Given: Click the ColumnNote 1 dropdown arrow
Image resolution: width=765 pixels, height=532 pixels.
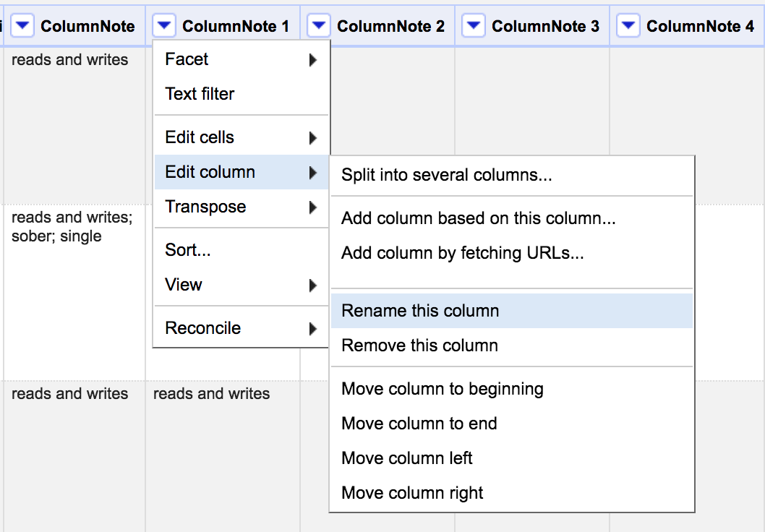Looking at the screenshot, I should [165, 27].
